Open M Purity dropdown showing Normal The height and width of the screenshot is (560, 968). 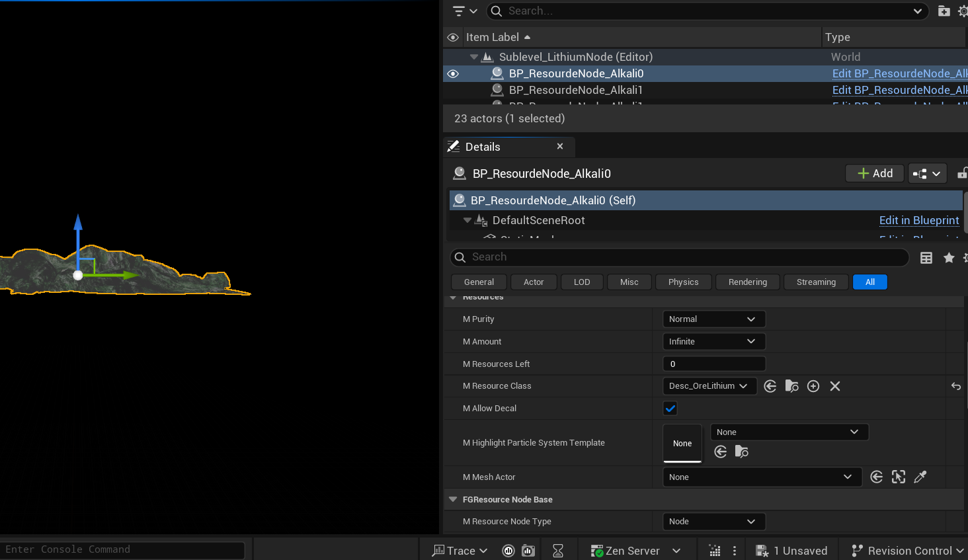click(714, 319)
